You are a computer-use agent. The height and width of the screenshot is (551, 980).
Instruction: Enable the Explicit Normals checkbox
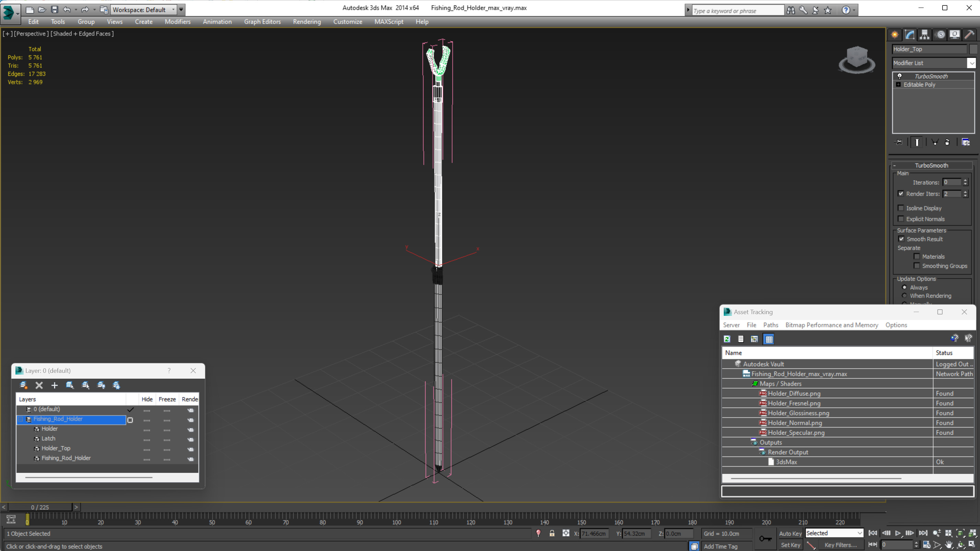pos(901,219)
